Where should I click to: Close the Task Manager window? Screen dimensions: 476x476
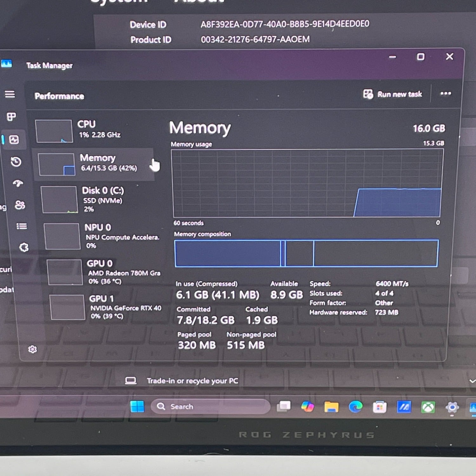449,56
